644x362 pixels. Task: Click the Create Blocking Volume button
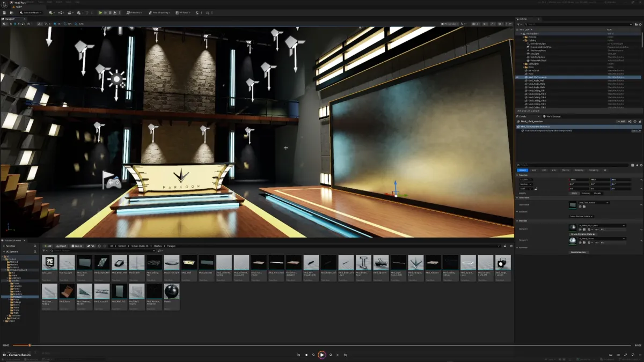pos(581,216)
